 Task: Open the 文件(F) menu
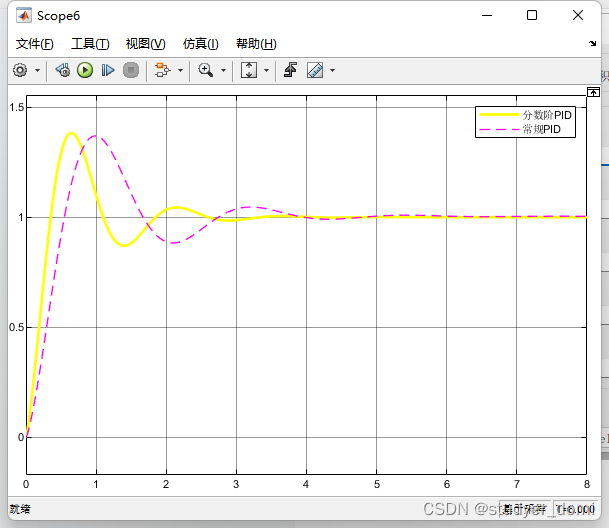(x=35, y=44)
